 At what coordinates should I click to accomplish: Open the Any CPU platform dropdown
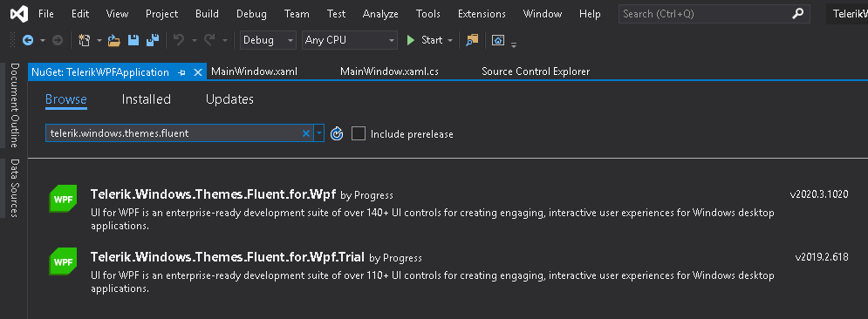[x=349, y=40]
